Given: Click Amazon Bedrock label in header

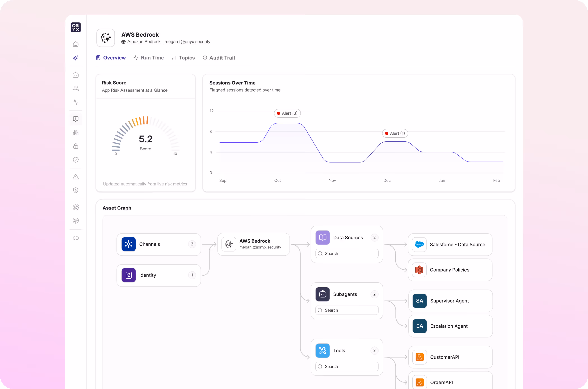Looking at the screenshot, I should 144,42.
